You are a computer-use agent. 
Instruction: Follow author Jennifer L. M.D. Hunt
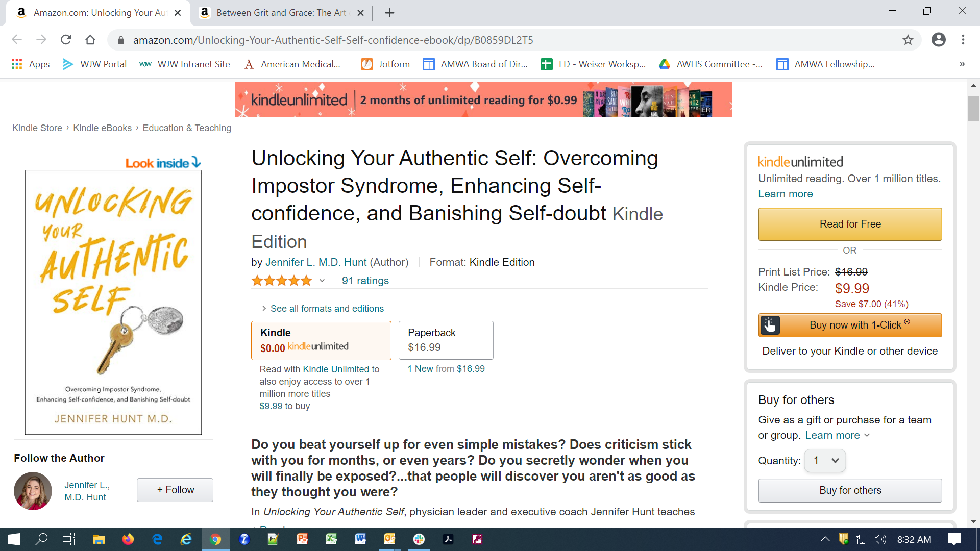pos(175,490)
